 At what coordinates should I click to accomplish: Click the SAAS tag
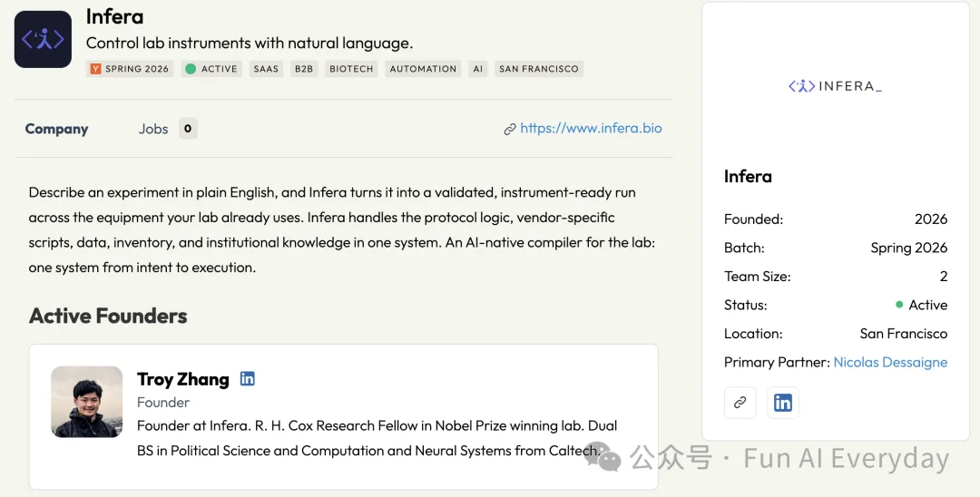[266, 69]
